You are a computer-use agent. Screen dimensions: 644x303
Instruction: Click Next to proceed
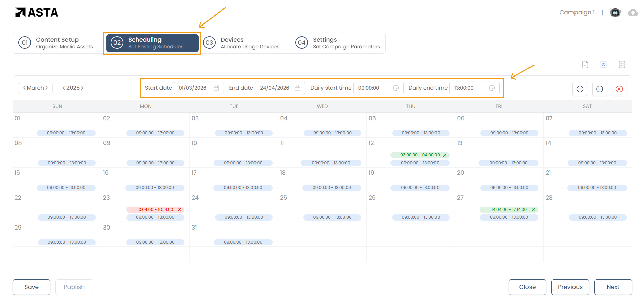click(613, 287)
